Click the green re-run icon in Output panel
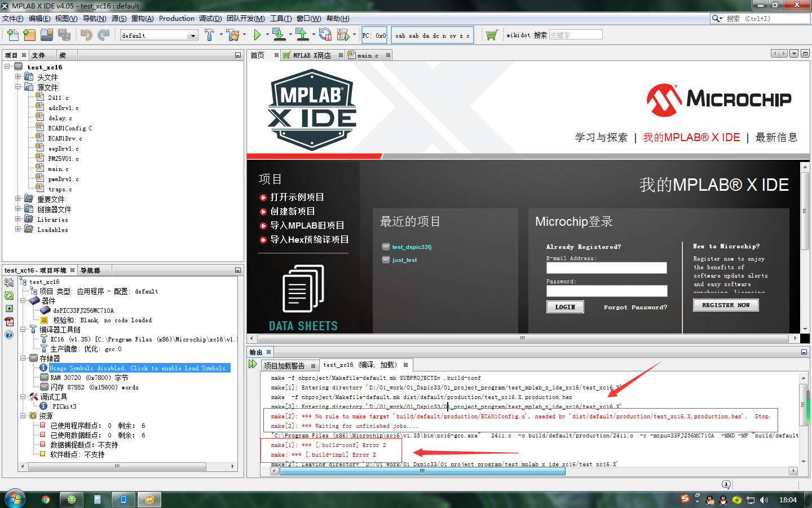Viewport: 812px width, 508px height. (x=253, y=365)
